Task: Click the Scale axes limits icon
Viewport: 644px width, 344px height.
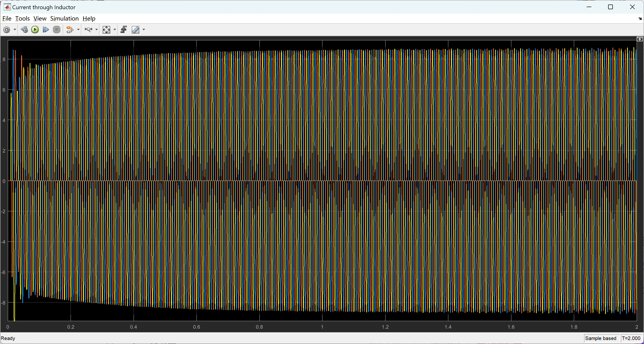Action: coord(106,30)
